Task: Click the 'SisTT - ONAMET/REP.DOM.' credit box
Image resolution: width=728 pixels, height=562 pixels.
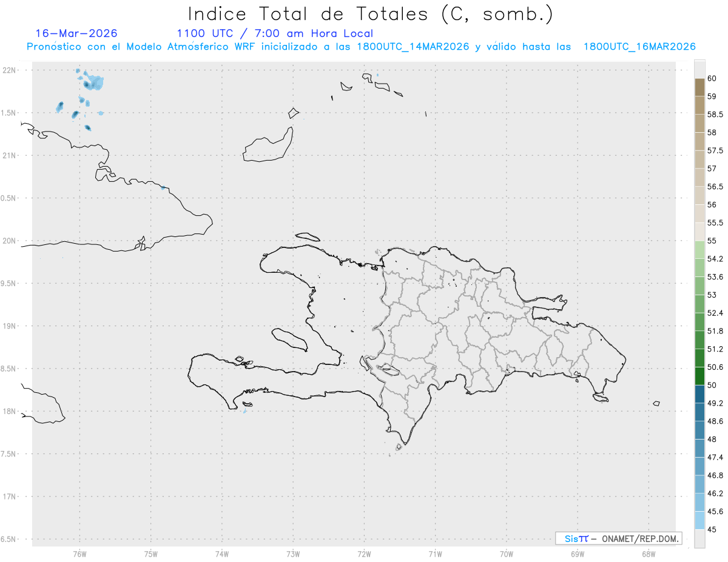Action: pyautogui.click(x=618, y=538)
